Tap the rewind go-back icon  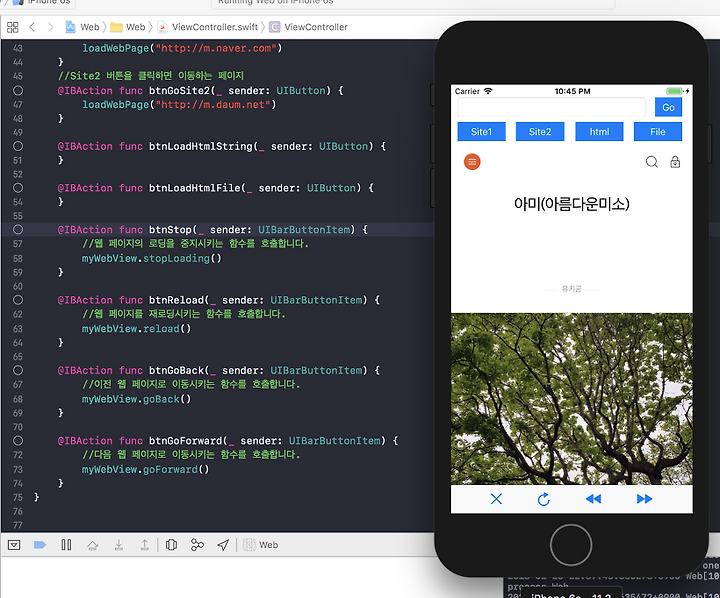(593, 499)
